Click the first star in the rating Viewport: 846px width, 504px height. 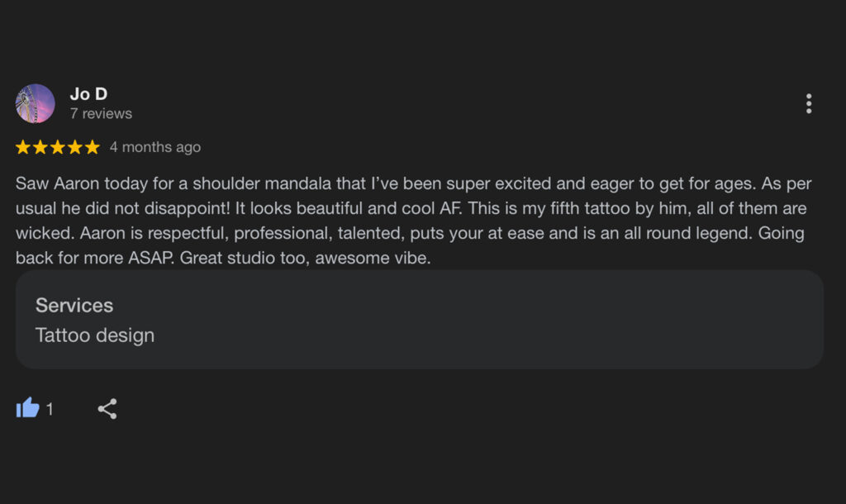coord(23,147)
